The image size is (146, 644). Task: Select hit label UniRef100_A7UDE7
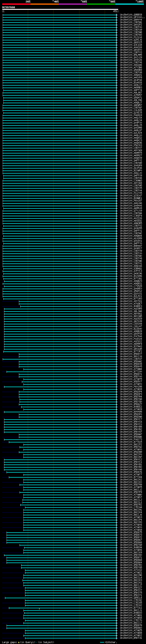click(131, 304)
